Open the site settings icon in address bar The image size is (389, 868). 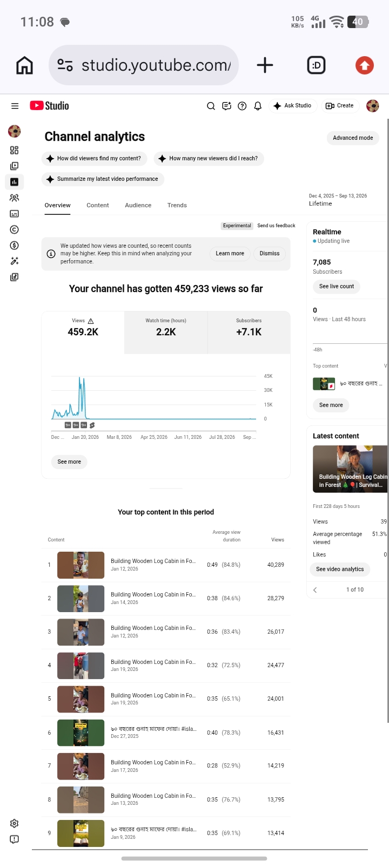65,65
